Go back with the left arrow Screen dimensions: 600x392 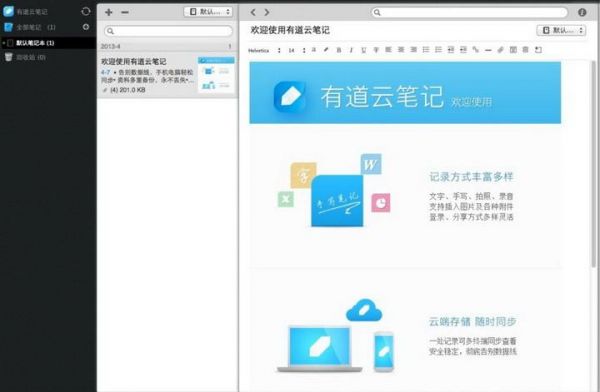253,12
